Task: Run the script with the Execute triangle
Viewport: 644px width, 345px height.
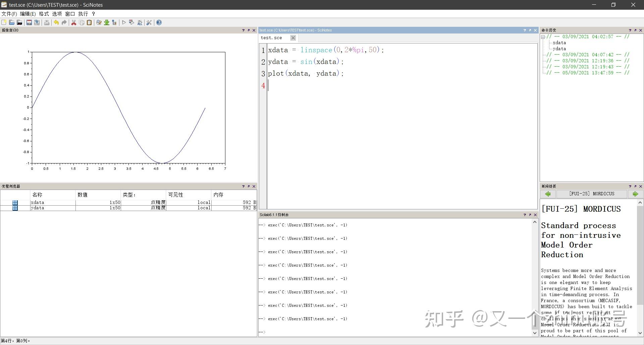Action: [x=124, y=22]
